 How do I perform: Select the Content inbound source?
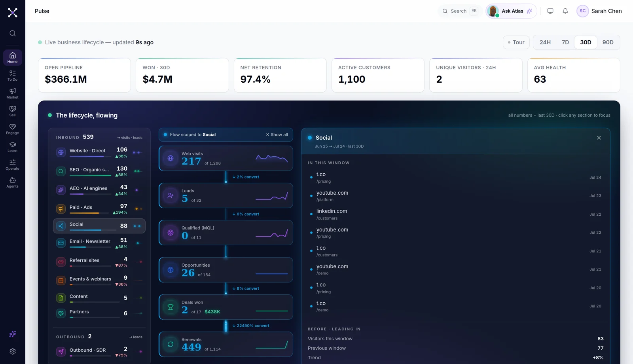click(99, 298)
